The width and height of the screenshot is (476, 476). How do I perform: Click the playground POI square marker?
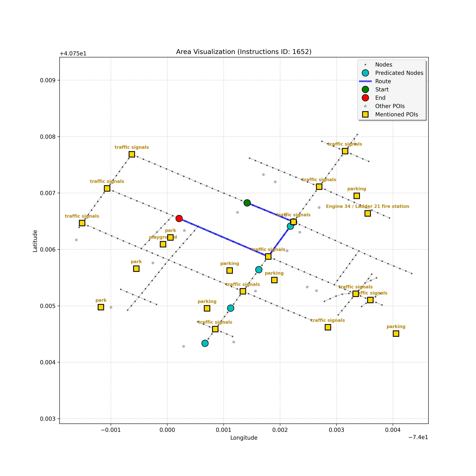pyautogui.click(x=163, y=244)
